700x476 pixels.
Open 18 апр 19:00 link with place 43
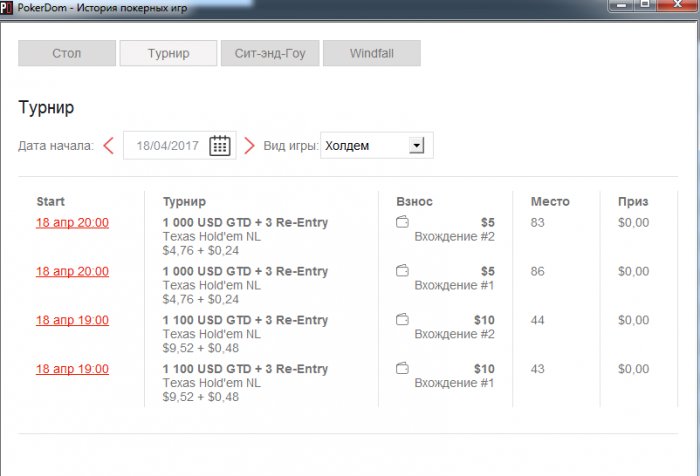[x=72, y=369]
